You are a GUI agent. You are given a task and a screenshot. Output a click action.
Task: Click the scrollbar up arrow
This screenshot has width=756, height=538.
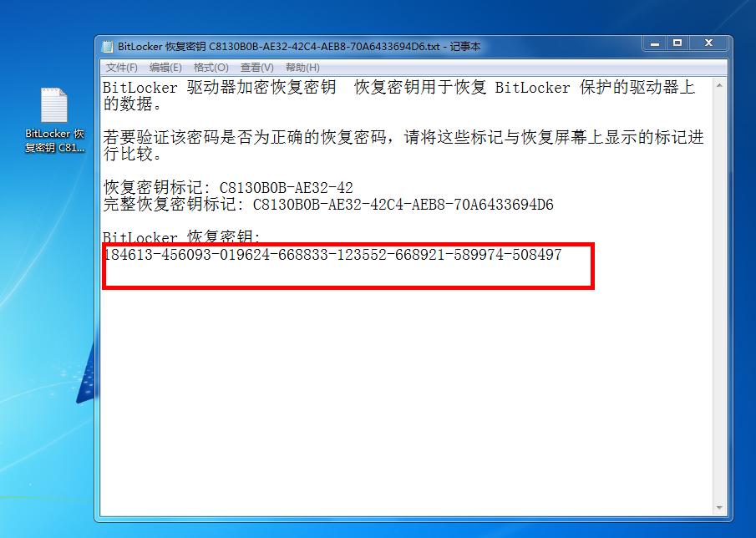719,85
